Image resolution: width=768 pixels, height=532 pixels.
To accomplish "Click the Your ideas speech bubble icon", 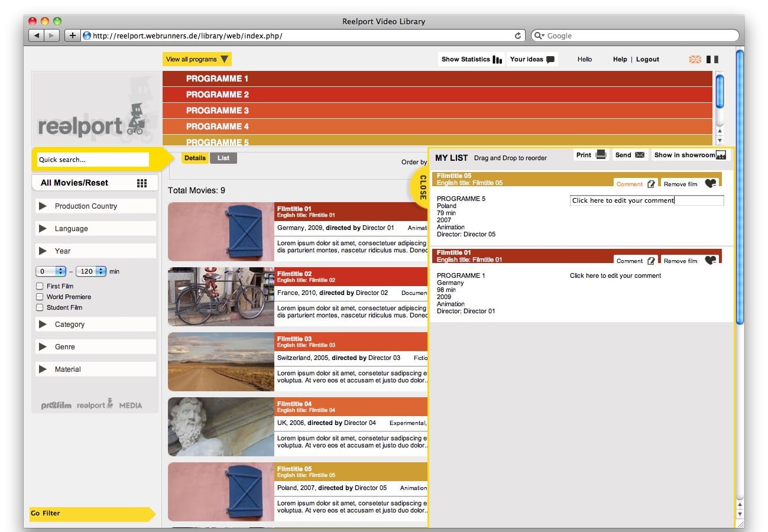I will (x=550, y=60).
